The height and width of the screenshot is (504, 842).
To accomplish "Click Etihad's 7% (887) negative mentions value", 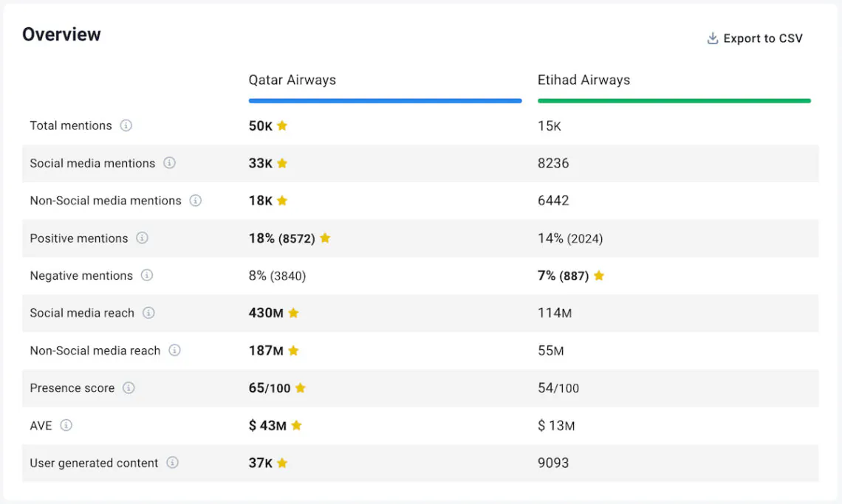I will pyautogui.click(x=564, y=276).
